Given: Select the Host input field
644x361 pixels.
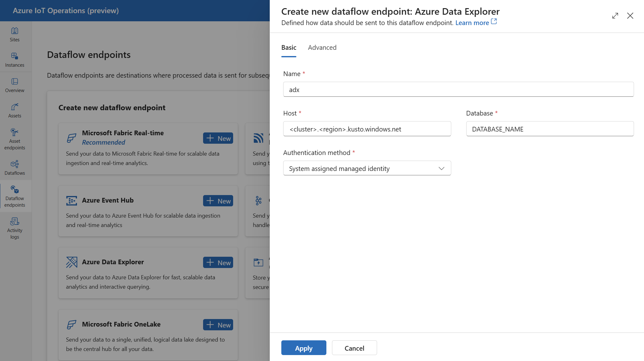Looking at the screenshot, I should (x=367, y=129).
